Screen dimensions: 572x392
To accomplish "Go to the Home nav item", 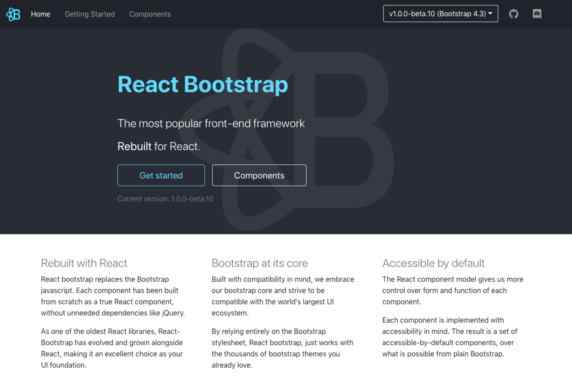I will pos(41,14).
